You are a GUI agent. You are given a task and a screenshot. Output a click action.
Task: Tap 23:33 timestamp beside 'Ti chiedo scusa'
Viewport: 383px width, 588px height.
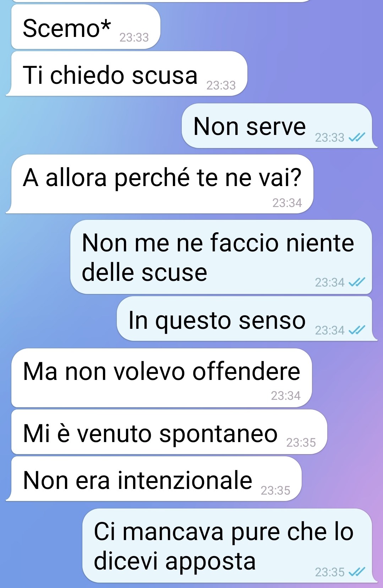point(221,85)
